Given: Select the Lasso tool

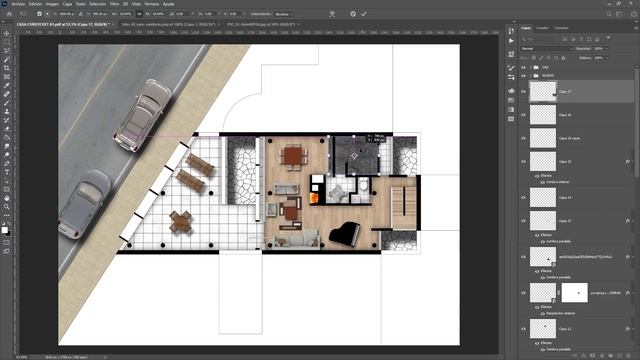Looking at the screenshot, I should (7, 51).
